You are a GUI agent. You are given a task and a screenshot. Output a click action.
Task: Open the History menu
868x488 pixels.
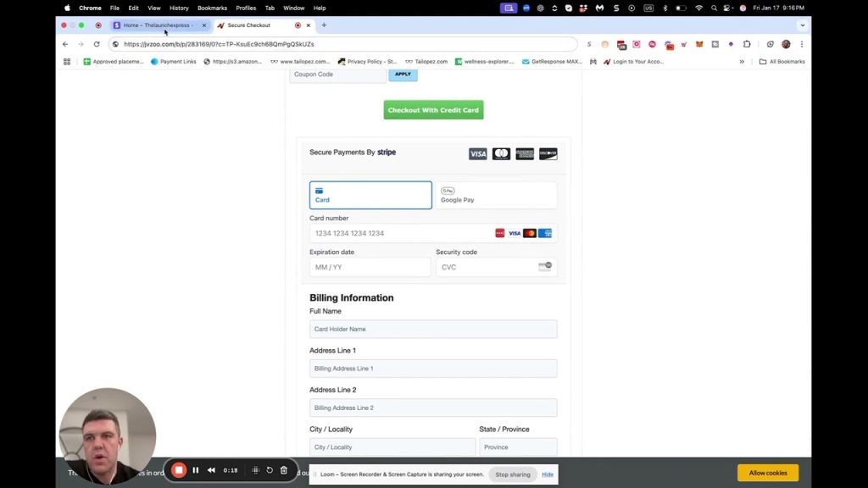pyautogui.click(x=179, y=8)
